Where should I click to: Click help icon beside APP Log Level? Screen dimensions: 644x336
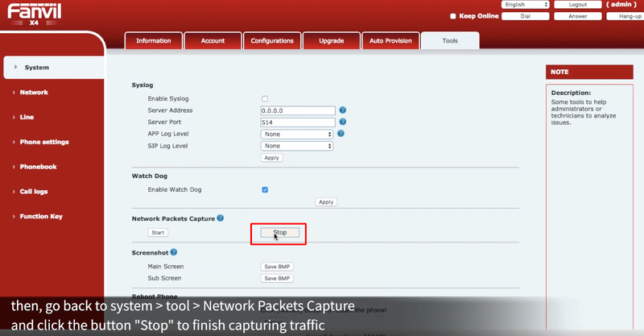(x=342, y=134)
